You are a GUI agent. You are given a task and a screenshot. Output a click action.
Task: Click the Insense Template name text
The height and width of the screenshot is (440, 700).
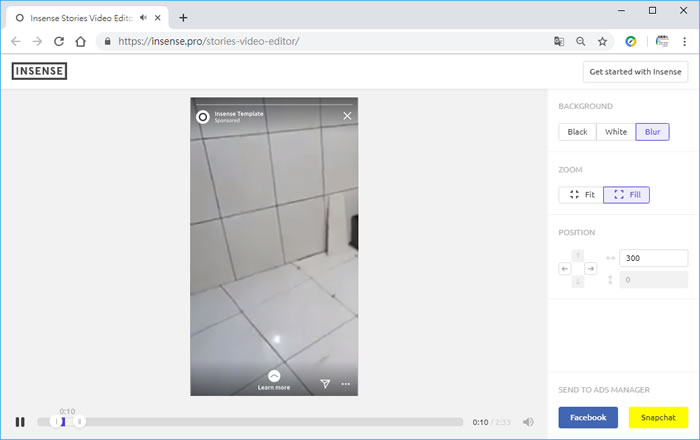point(239,114)
